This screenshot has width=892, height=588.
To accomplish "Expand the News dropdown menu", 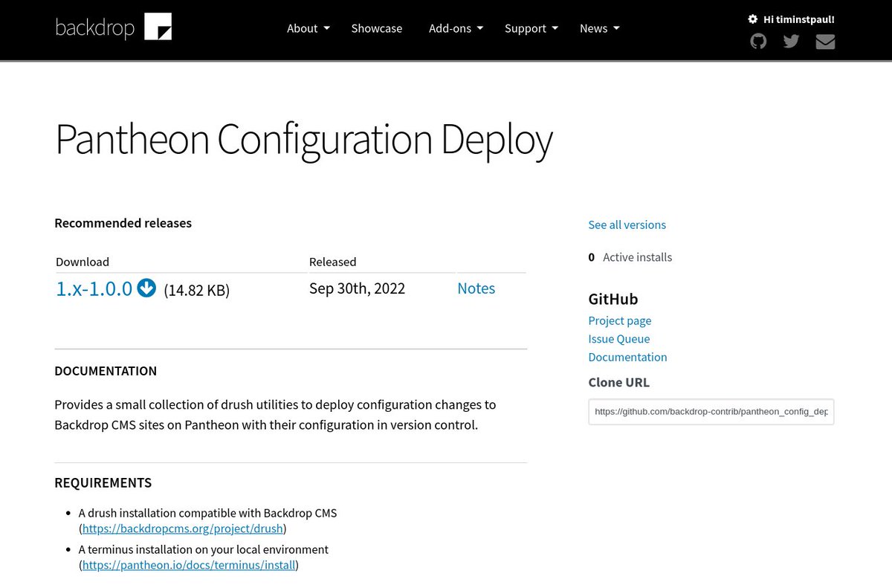I will [x=599, y=28].
